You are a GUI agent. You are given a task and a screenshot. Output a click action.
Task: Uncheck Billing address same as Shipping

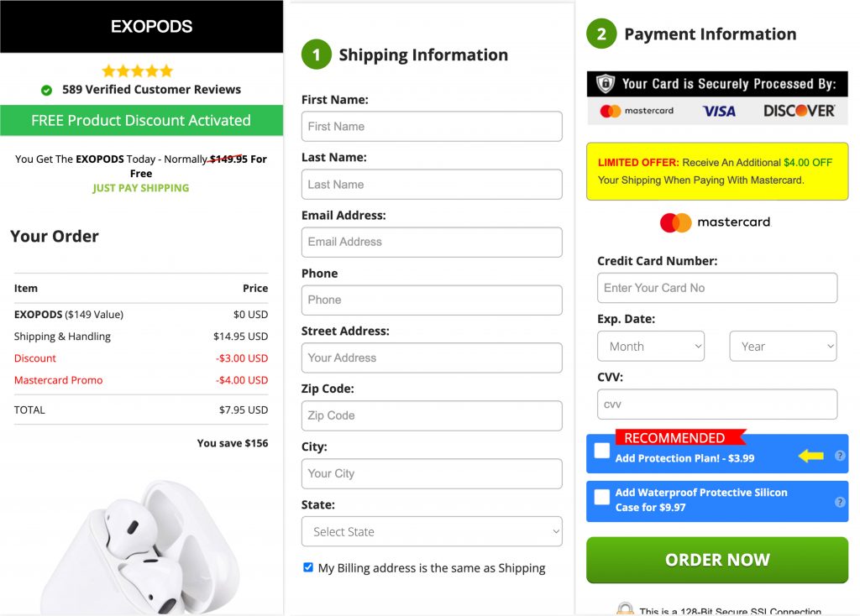tap(308, 568)
